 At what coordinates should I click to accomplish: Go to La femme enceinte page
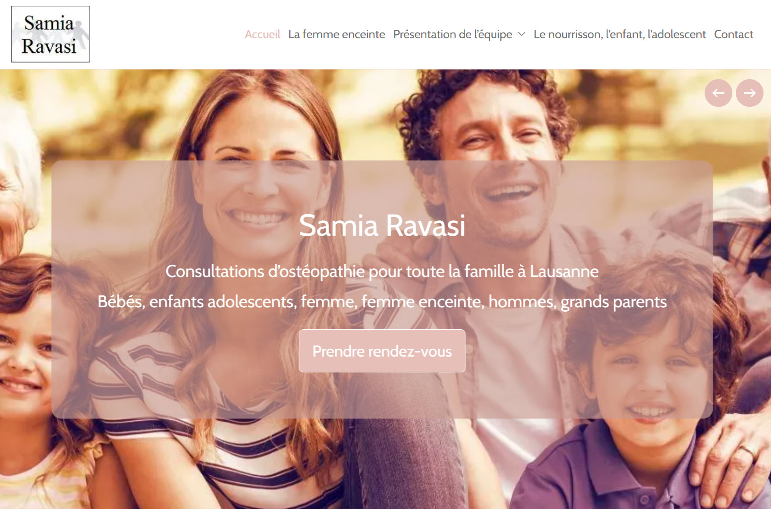[x=337, y=34]
